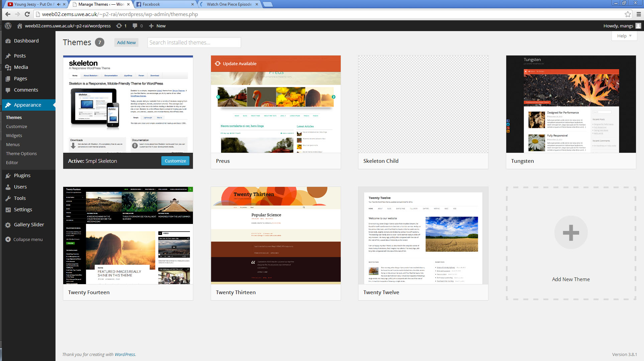
Task: Open the + New content dropdown
Action: pyautogui.click(x=157, y=26)
